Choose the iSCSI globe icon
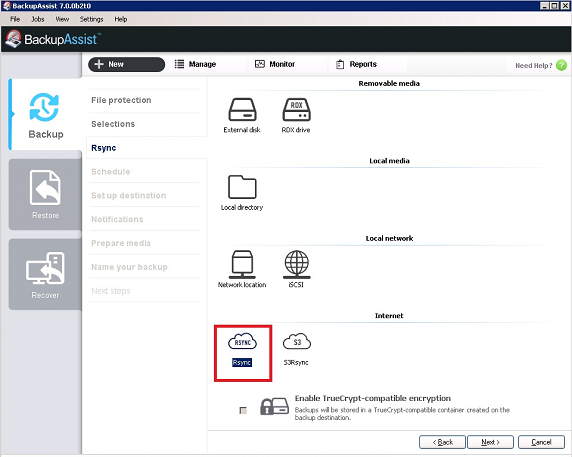 point(297,264)
